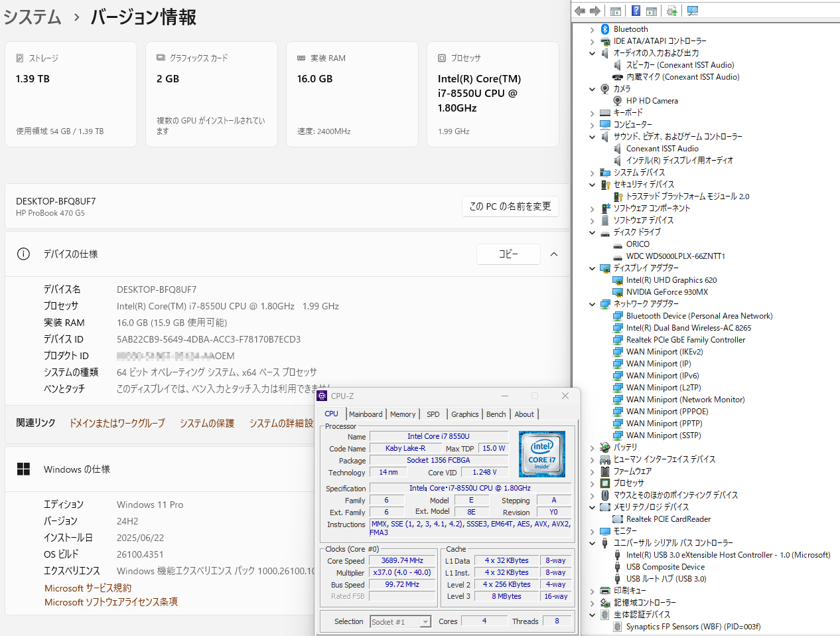Click the Synaptics FP Sensors device icon
This screenshot has width=840, height=636.
(618, 627)
